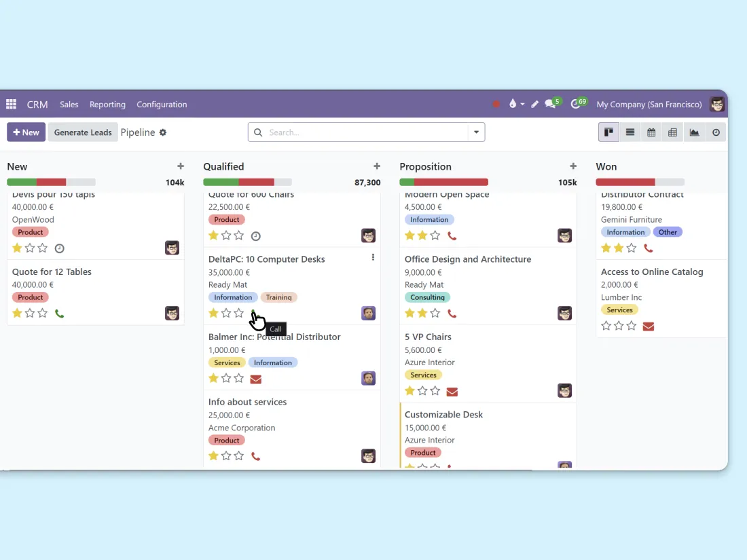Image resolution: width=747 pixels, height=560 pixels.
Task: Click the pencil edit icon in header
Action: point(535,105)
